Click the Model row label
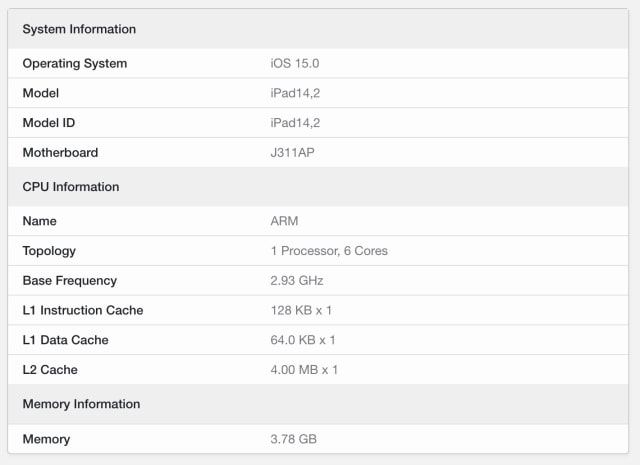The width and height of the screenshot is (640, 465). pos(41,93)
